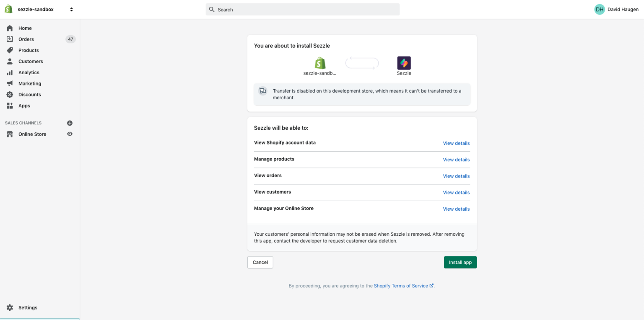644x320 pixels.
Task: Go to Customers in the sidebar
Action: (x=31, y=61)
